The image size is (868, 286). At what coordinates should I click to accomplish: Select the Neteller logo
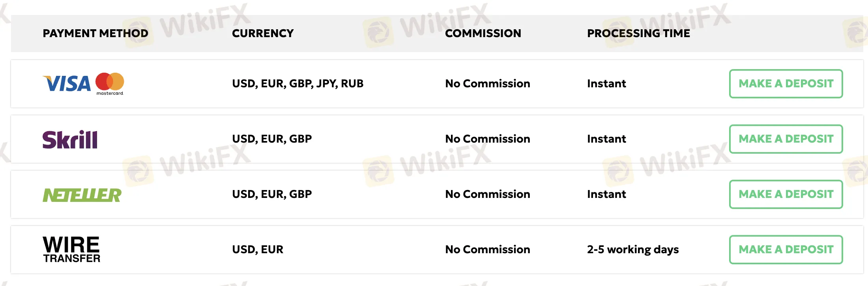[82, 195]
